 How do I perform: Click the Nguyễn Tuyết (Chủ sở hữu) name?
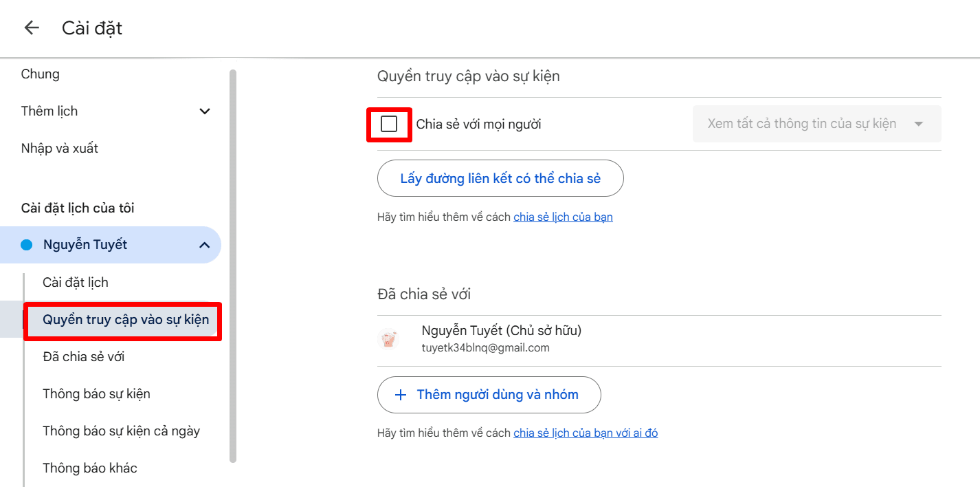(502, 330)
